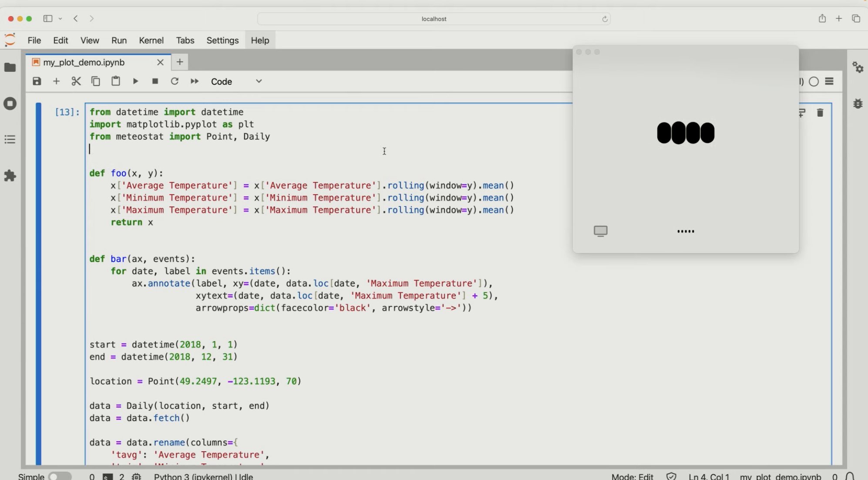Click the Mode: Edit status indicator
Image resolution: width=868 pixels, height=480 pixels.
632,477
